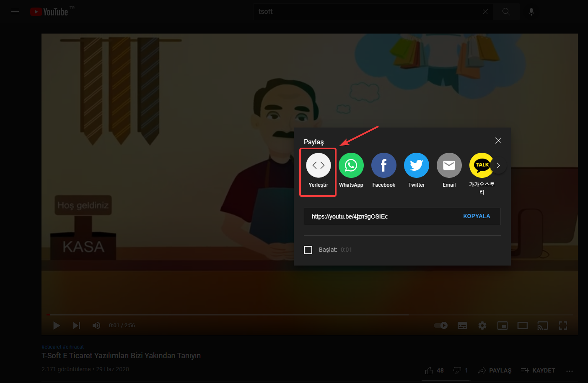The width and height of the screenshot is (588, 383).
Task: Click the PAYLAŞ share button
Action: coord(495,371)
